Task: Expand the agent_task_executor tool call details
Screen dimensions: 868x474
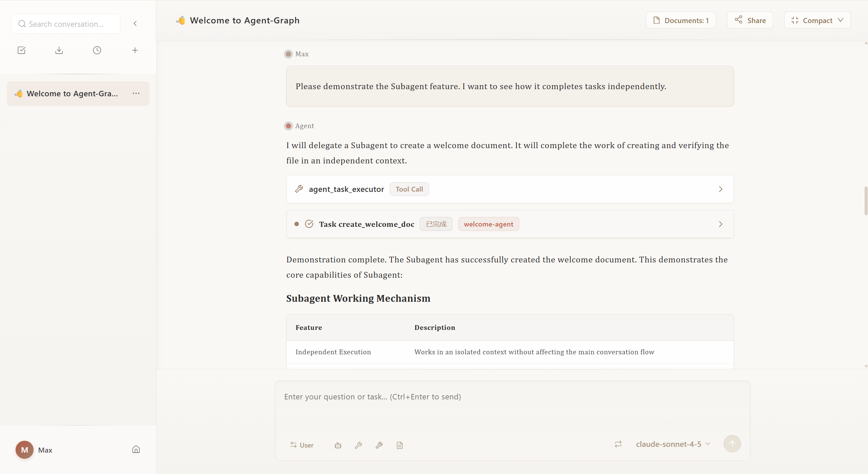Action: point(720,189)
